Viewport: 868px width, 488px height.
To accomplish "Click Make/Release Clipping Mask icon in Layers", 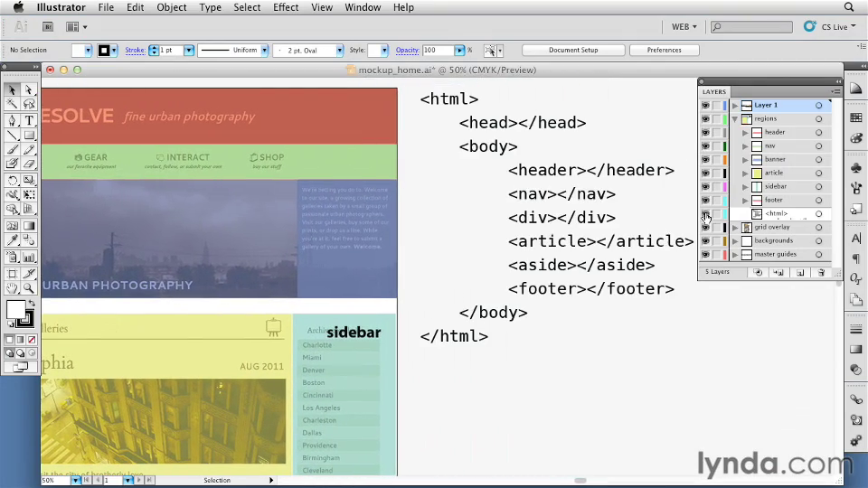I will [x=758, y=272].
